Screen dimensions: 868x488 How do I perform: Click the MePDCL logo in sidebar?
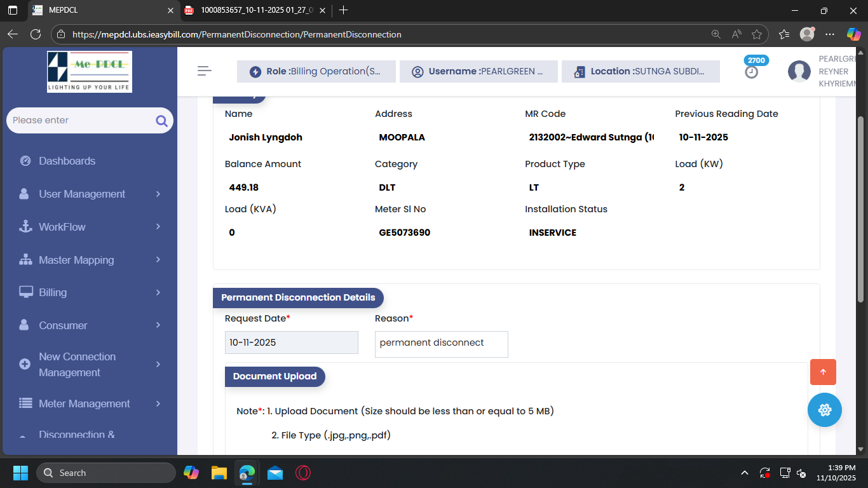point(90,72)
